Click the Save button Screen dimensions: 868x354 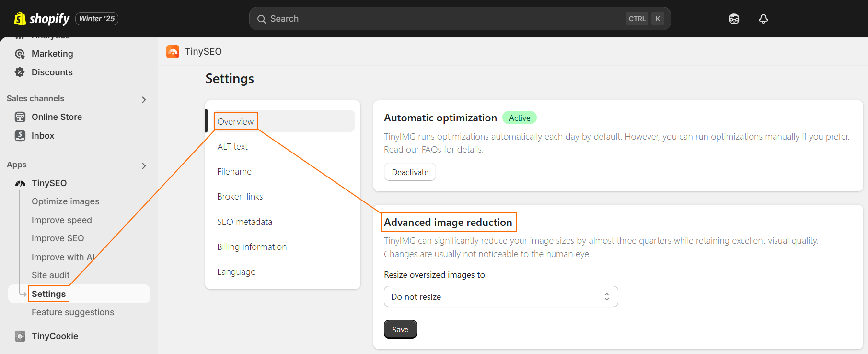tap(400, 330)
